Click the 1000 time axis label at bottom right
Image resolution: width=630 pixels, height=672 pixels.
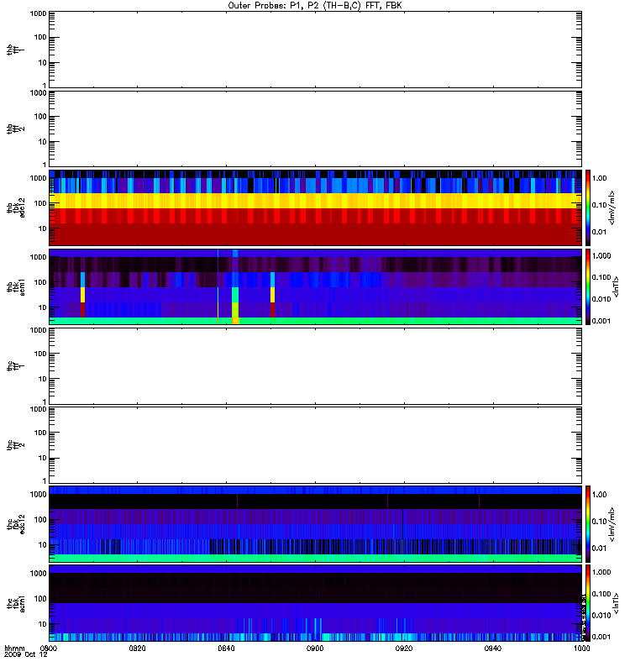[581, 648]
